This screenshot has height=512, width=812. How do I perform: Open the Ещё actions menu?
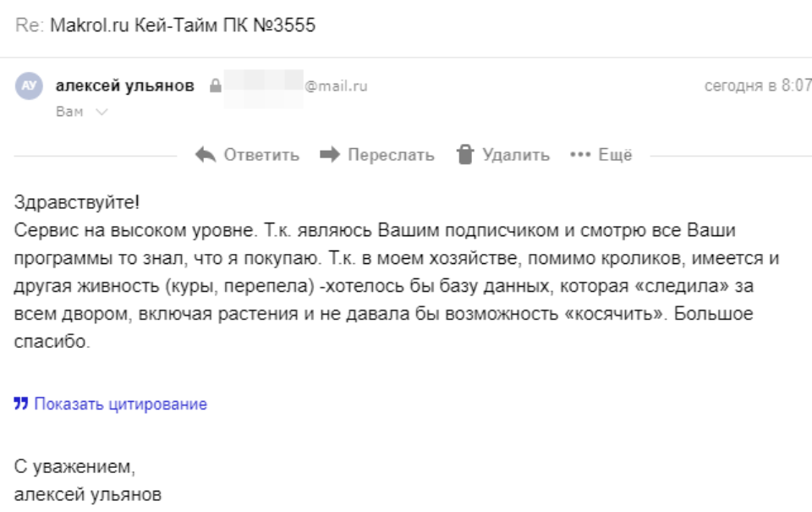tap(615, 155)
